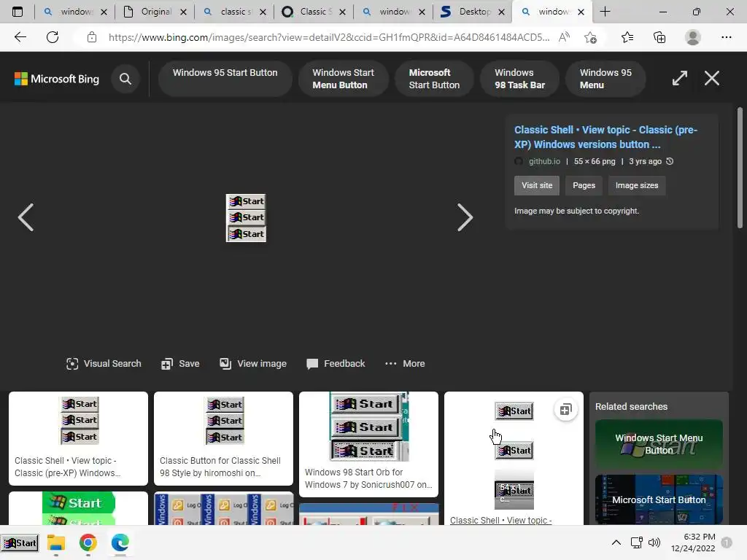Show hidden system tray icons
Viewport: 747px width, 560px height.
(616, 542)
